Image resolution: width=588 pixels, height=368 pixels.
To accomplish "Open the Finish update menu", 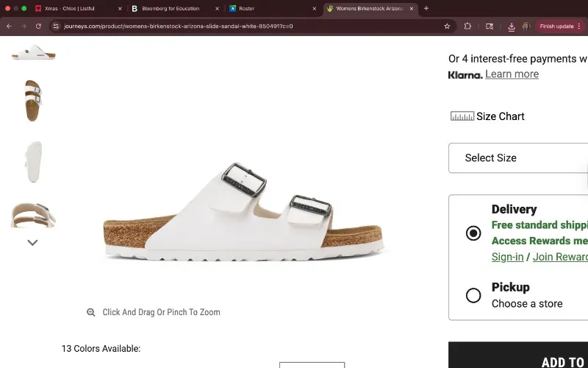I will coord(559,26).
